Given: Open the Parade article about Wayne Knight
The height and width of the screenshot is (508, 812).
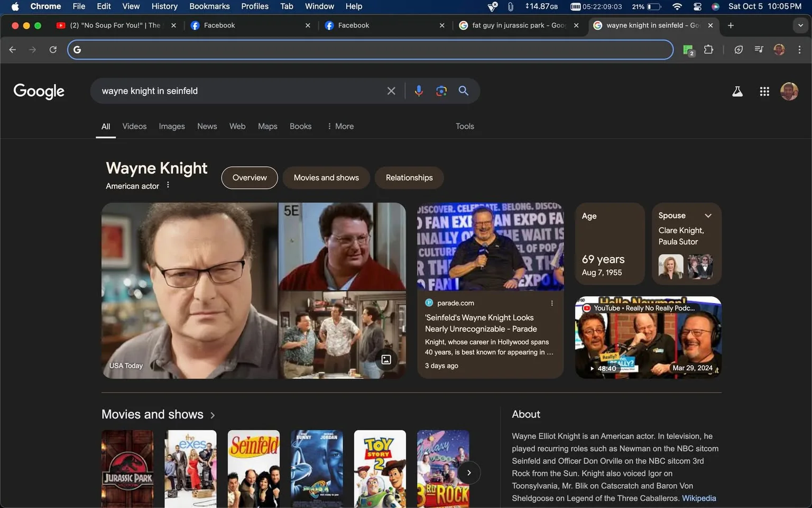Looking at the screenshot, I should (481, 323).
